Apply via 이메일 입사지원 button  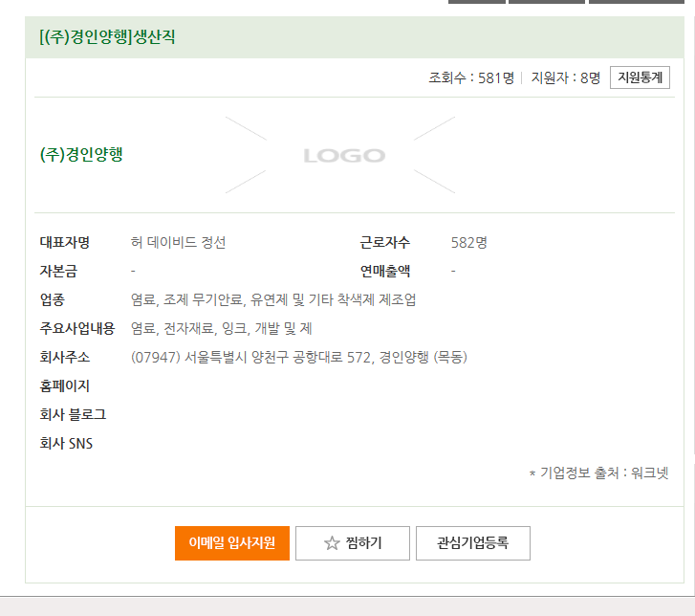pos(231,542)
